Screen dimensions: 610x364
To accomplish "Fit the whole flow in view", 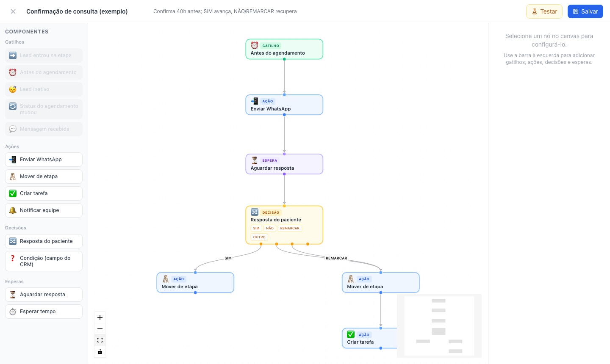I will [100, 340].
